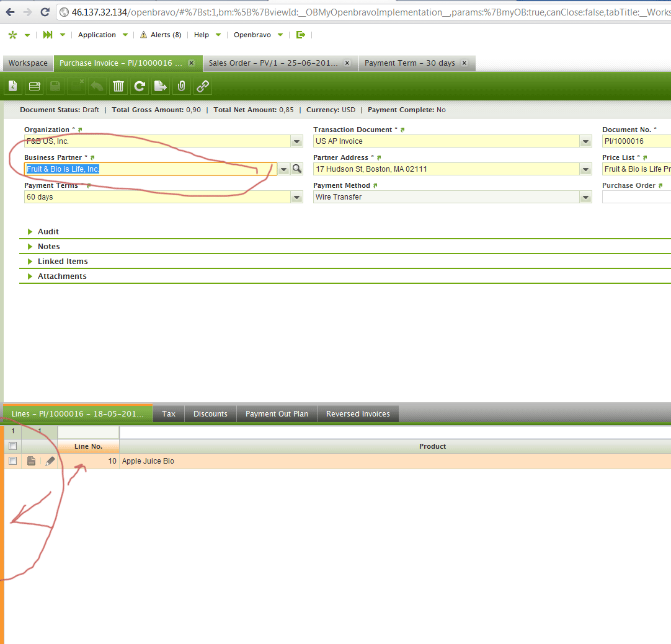The image size is (671, 644).
Task: Open the Reversed Invoices subtab
Action: point(358,413)
